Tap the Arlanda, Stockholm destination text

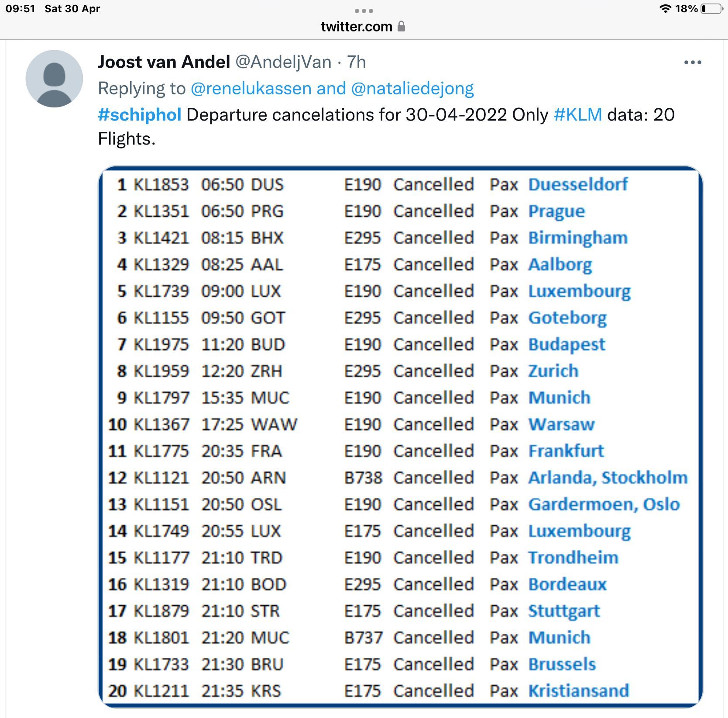point(608,478)
